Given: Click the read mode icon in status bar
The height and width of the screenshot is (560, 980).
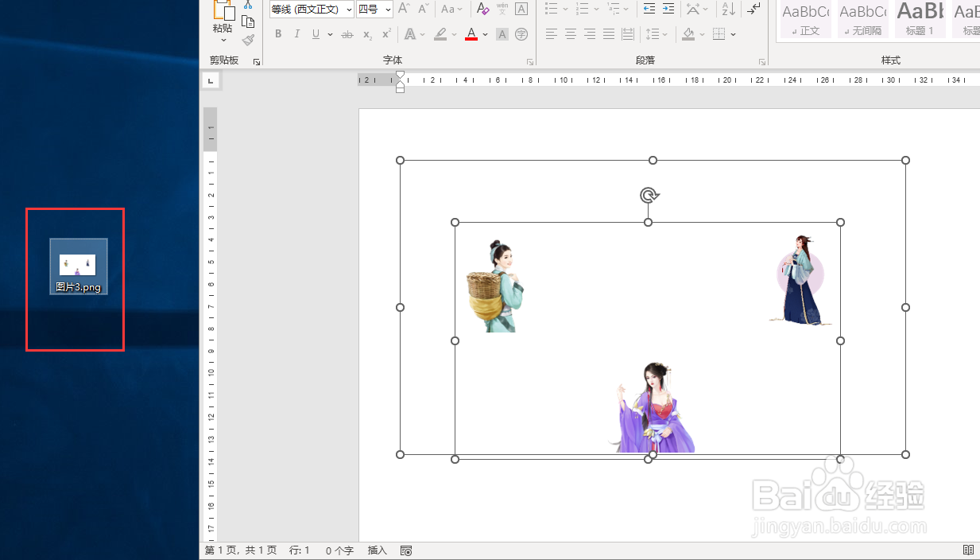Looking at the screenshot, I should click(968, 550).
